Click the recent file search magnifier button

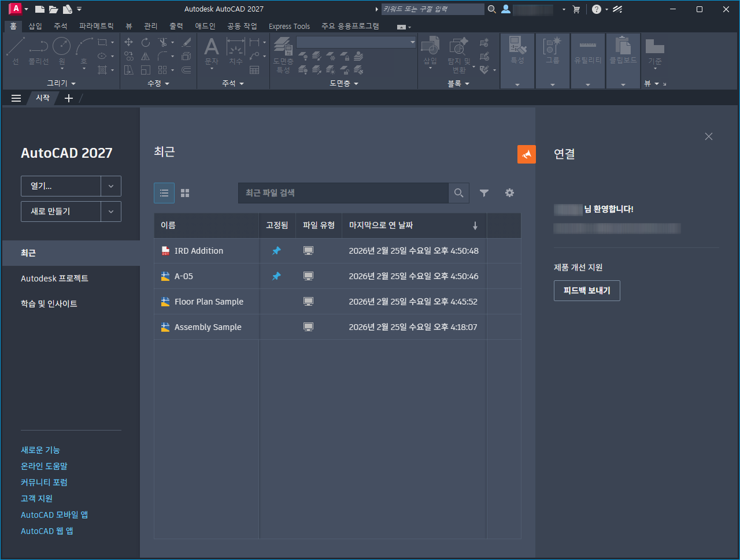(x=458, y=193)
